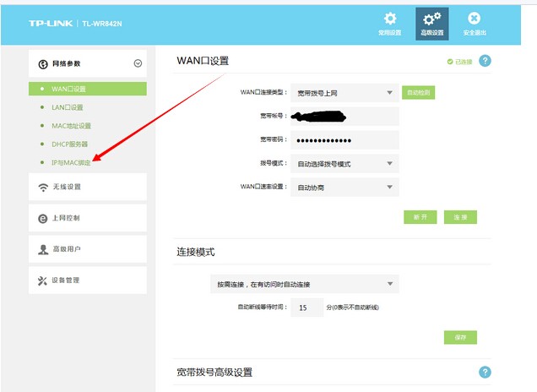Expand 上网控制 section

(88, 218)
